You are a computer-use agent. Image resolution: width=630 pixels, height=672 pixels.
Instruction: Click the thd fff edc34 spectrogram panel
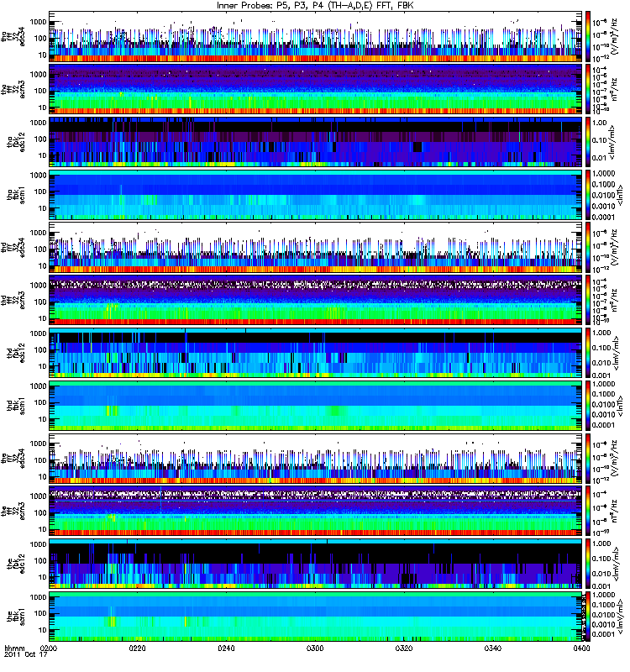pos(316,247)
